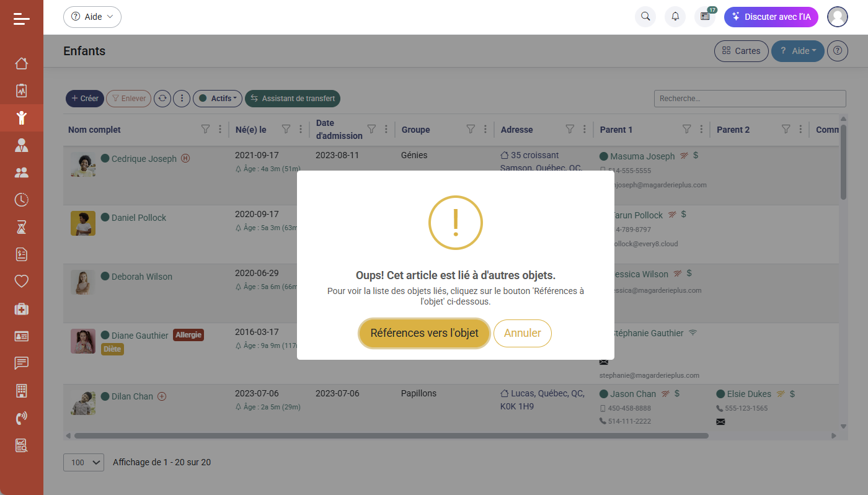Open the heart icon in sidebar
Image resolution: width=868 pixels, height=495 pixels.
22,281
